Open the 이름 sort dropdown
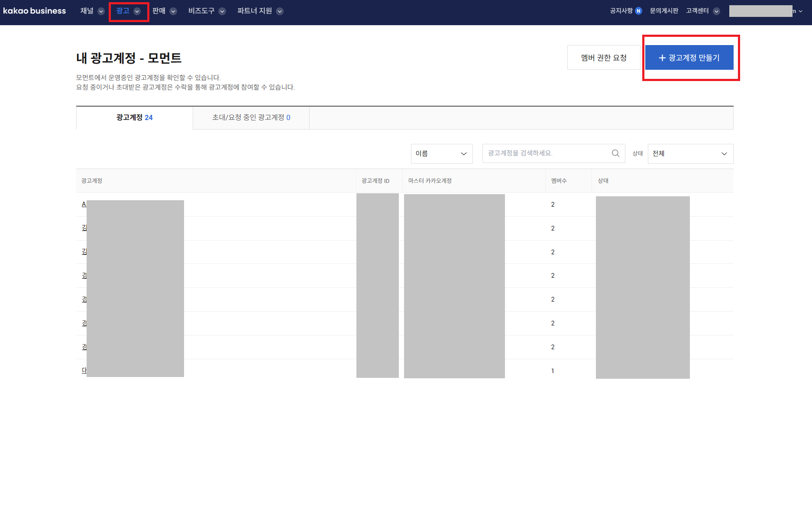Screen dimensions: 812x520 pos(442,153)
